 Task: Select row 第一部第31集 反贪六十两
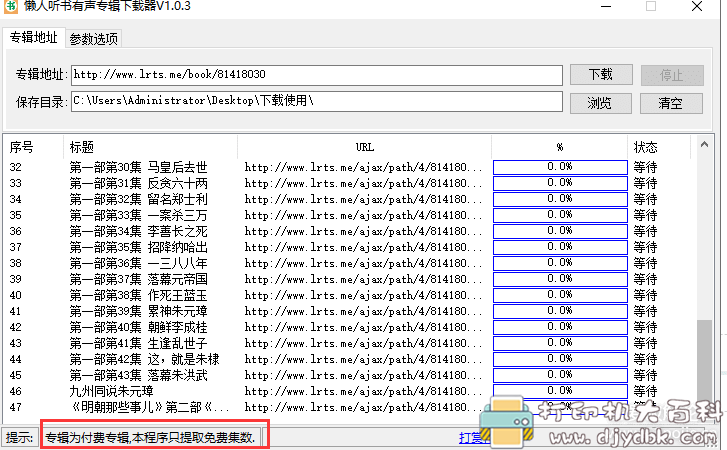pyautogui.click(x=347, y=184)
